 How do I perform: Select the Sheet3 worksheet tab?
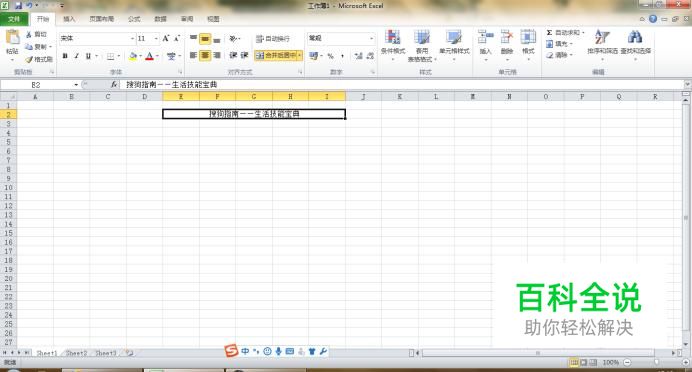(106, 353)
